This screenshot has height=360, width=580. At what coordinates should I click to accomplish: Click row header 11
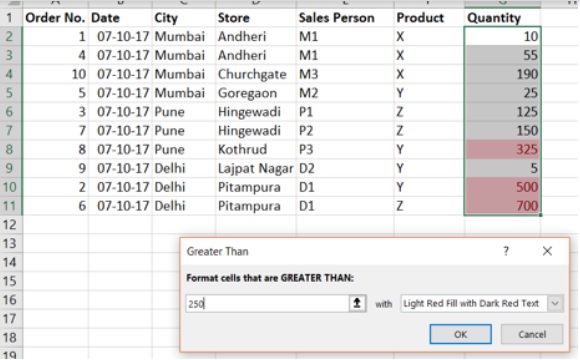click(10, 206)
